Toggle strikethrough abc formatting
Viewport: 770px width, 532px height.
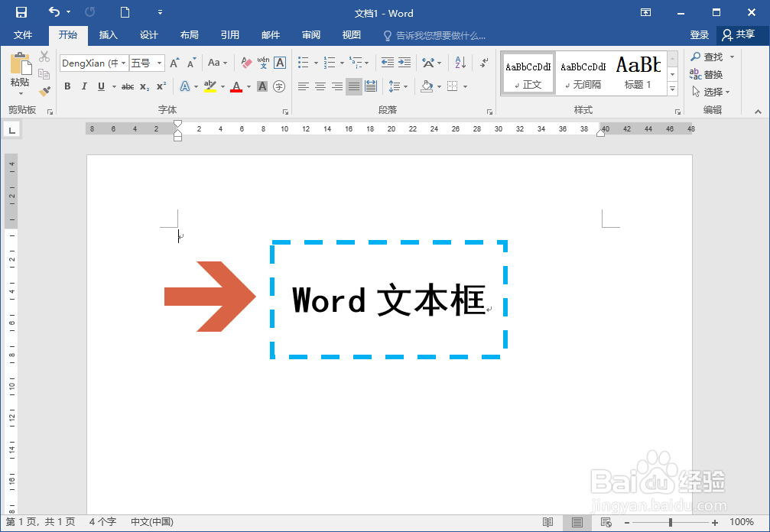click(x=128, y=87)
